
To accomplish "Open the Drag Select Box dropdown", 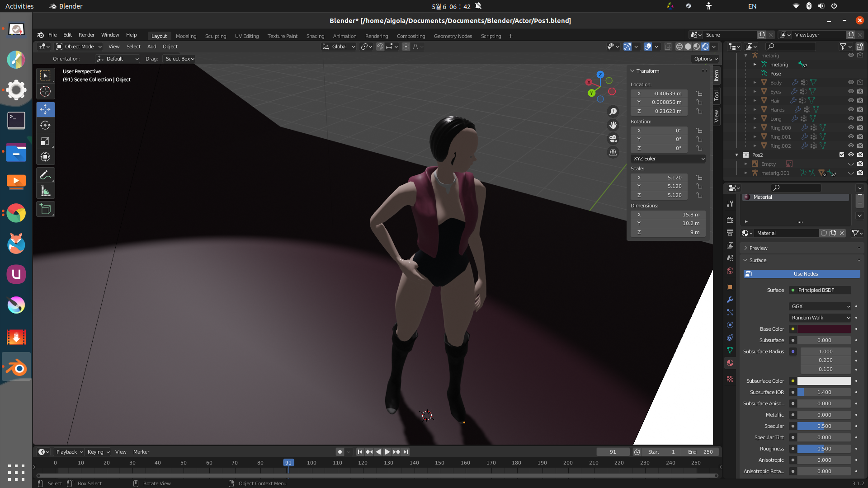I will 179,59.
